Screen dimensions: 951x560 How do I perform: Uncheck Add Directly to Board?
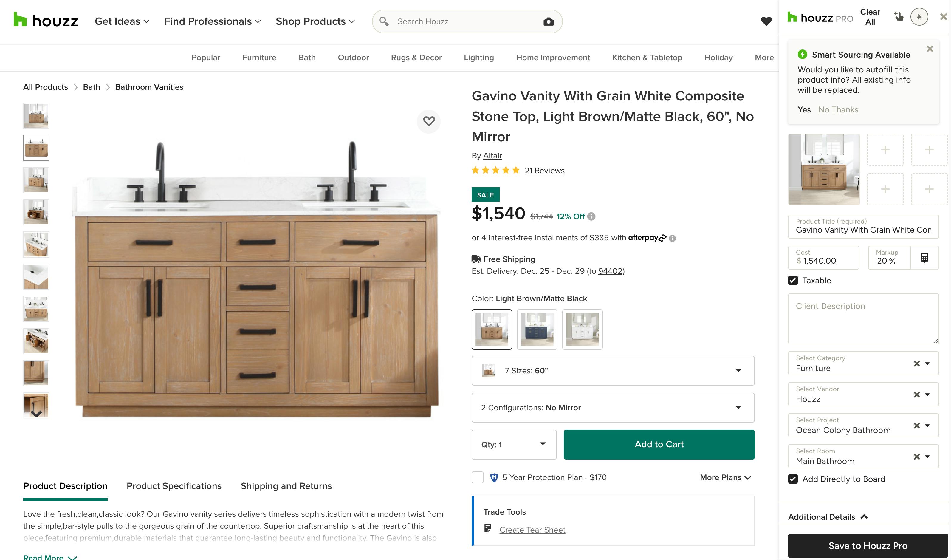tap(793, 479)
